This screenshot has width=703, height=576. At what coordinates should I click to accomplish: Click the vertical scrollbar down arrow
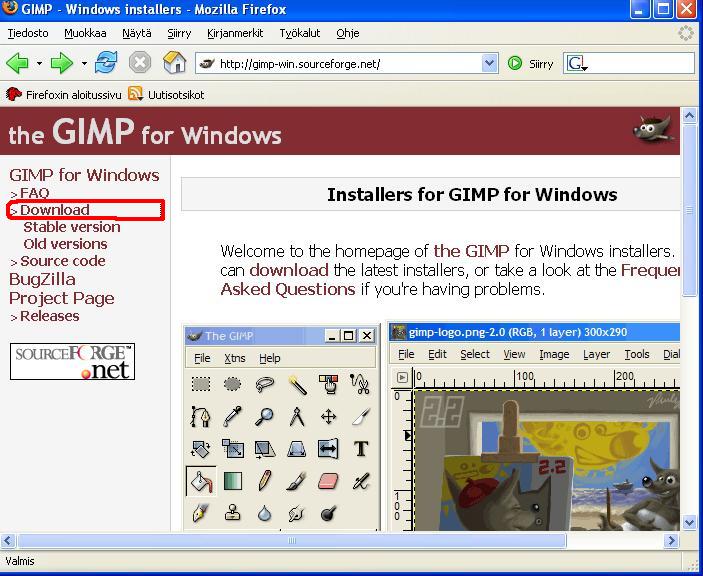(x=689, y=522)
